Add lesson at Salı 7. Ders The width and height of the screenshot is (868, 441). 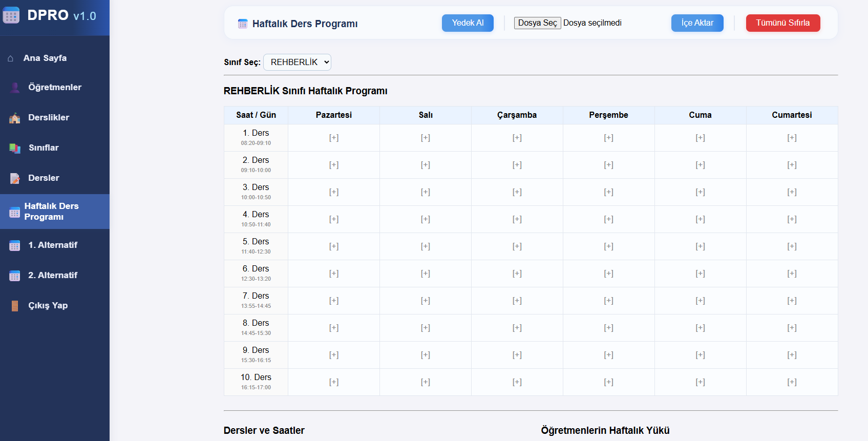coord(426,301)
